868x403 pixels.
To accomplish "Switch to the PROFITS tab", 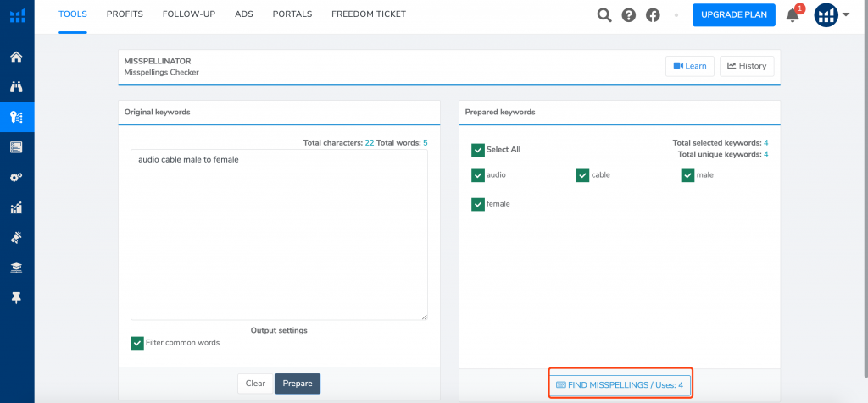I will coord(125,14).
